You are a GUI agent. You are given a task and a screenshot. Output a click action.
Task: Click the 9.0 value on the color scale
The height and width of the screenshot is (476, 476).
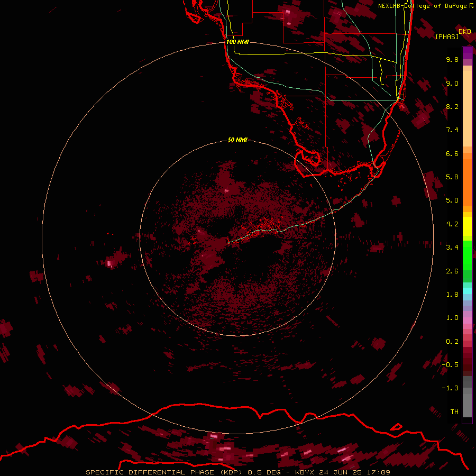coord(452,83)
